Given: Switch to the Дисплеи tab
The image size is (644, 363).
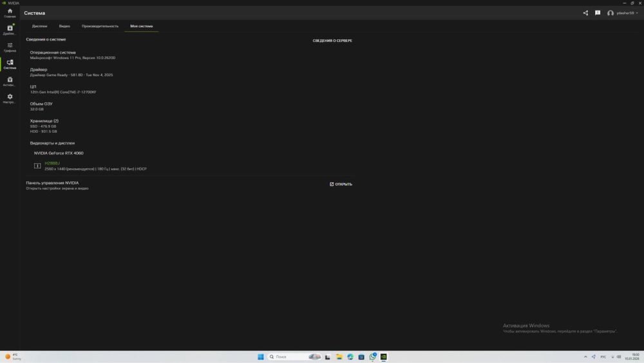Looking at the screenshot, I should click(x=39, y=26).
